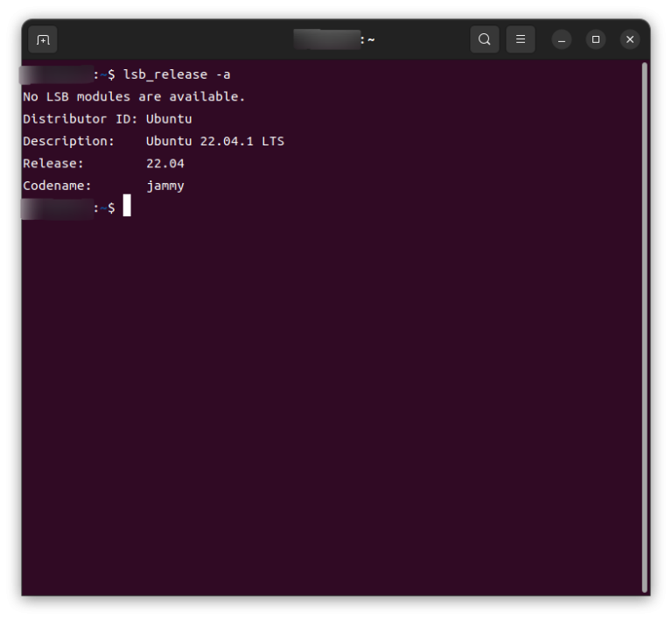Click the 'No LSB modules are available.' line

click(134, 96)
